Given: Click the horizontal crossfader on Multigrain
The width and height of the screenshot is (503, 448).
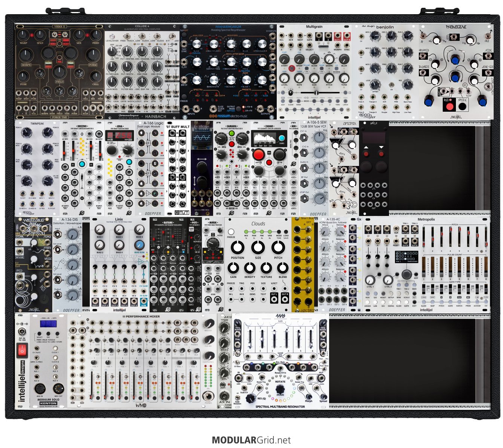Looking at the screenshot, I should [314, 92].
